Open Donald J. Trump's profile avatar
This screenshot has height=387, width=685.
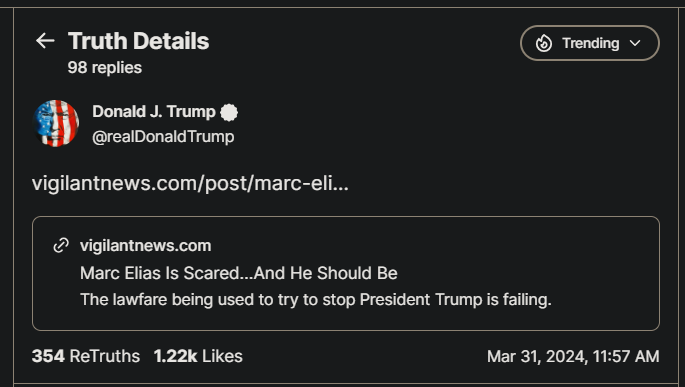(56, 124)
